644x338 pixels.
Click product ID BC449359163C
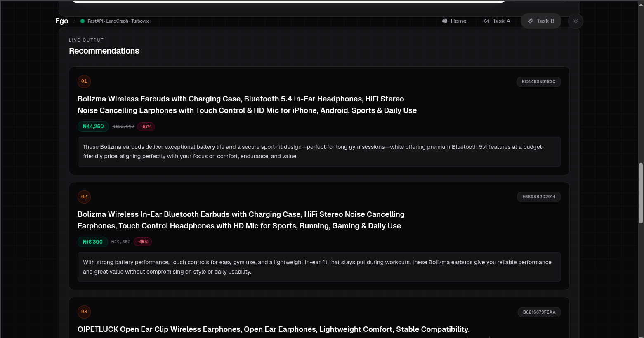pyautogui.click(x=538, y=82)
